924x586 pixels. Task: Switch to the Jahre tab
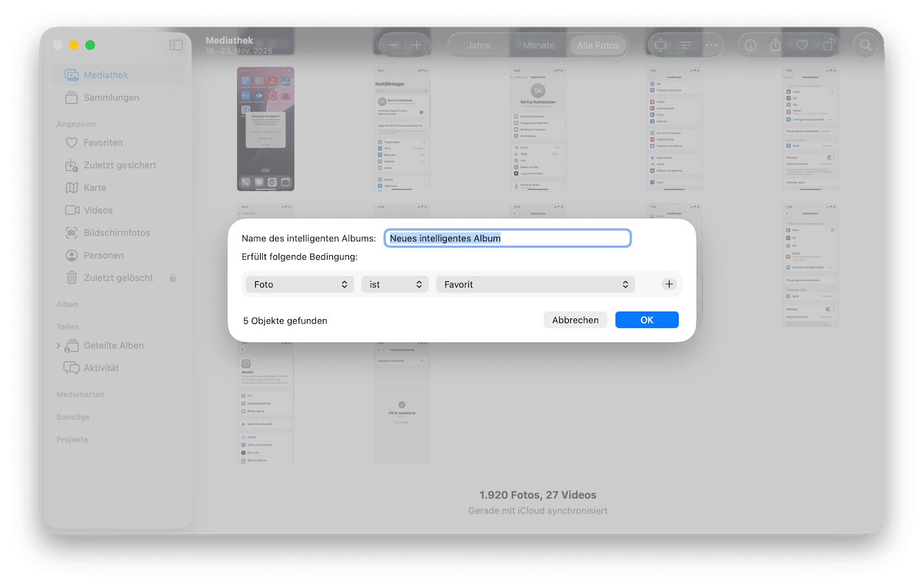pyautogui.click(x=479, y=46)
